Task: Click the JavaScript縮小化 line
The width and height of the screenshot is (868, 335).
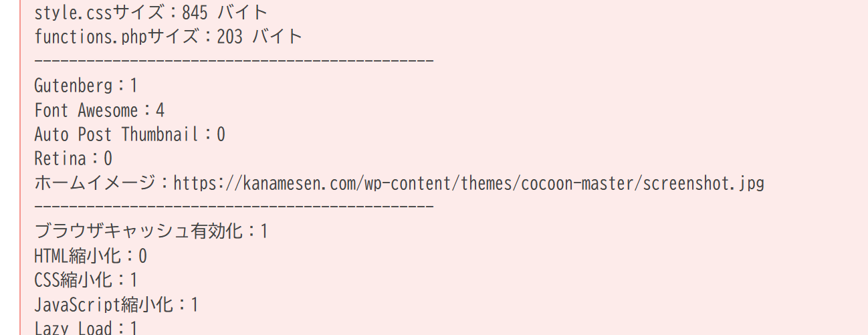Action: tap(116, 305)
